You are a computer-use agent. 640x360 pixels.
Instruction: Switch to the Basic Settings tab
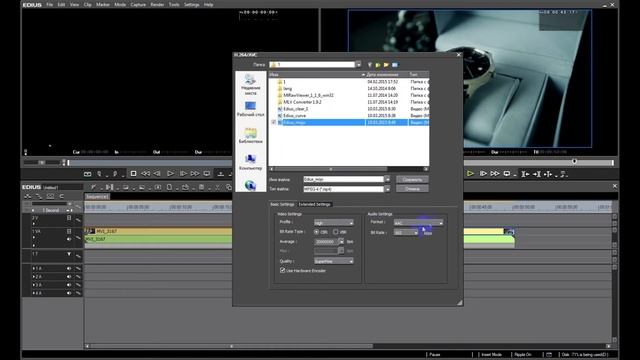tap(282, 204)
